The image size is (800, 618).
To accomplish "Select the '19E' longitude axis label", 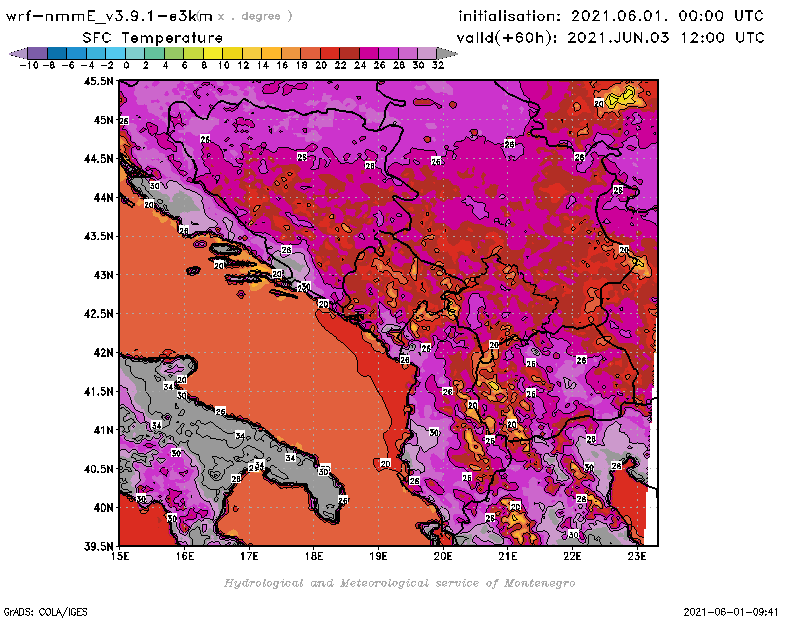I will tap(378, 556).
